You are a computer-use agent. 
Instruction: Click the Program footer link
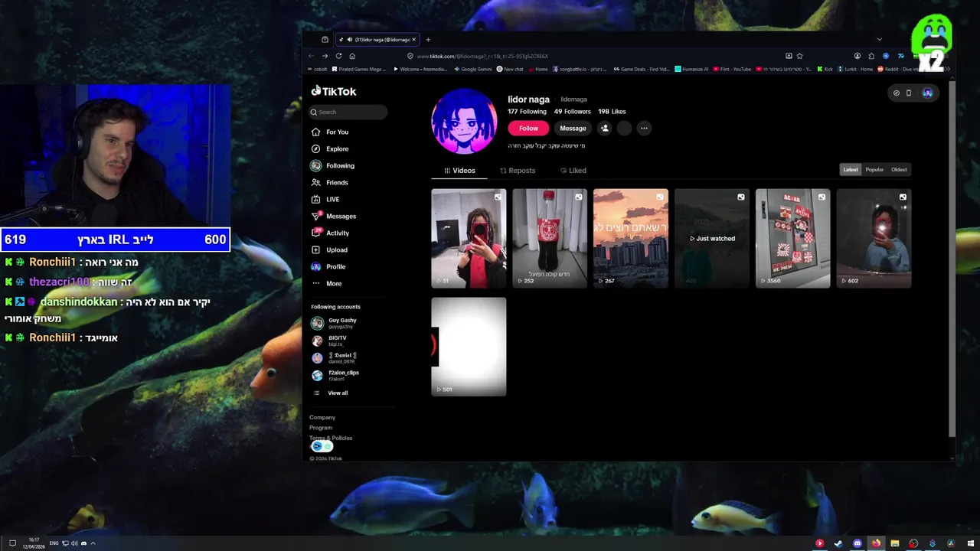(321, 428)
